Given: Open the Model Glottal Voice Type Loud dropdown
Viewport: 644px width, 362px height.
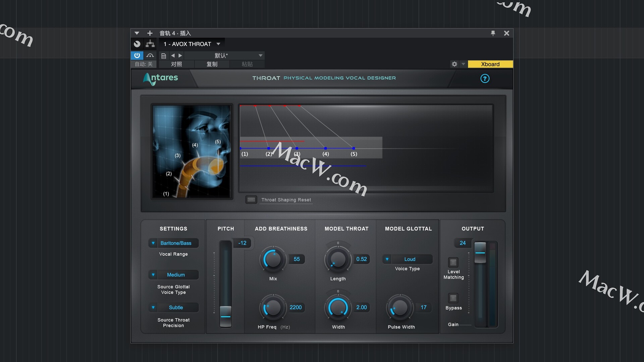Looking at the screenshot, I should [407, 259].
